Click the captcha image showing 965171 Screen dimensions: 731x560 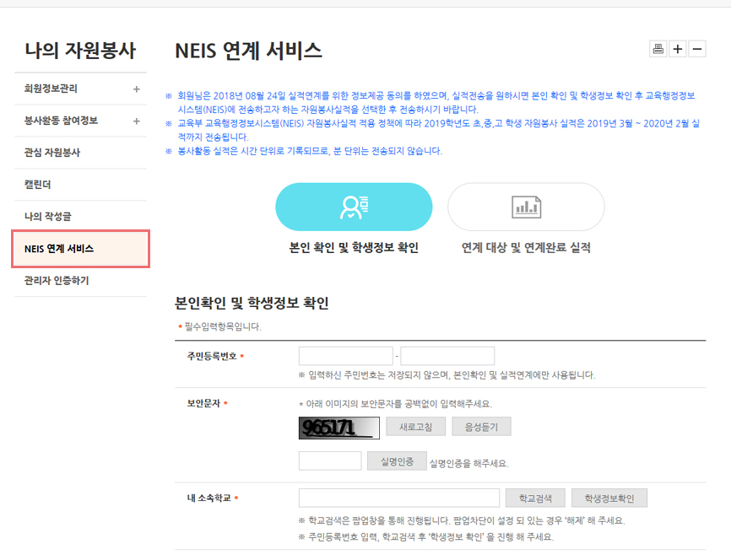point(338,426)
